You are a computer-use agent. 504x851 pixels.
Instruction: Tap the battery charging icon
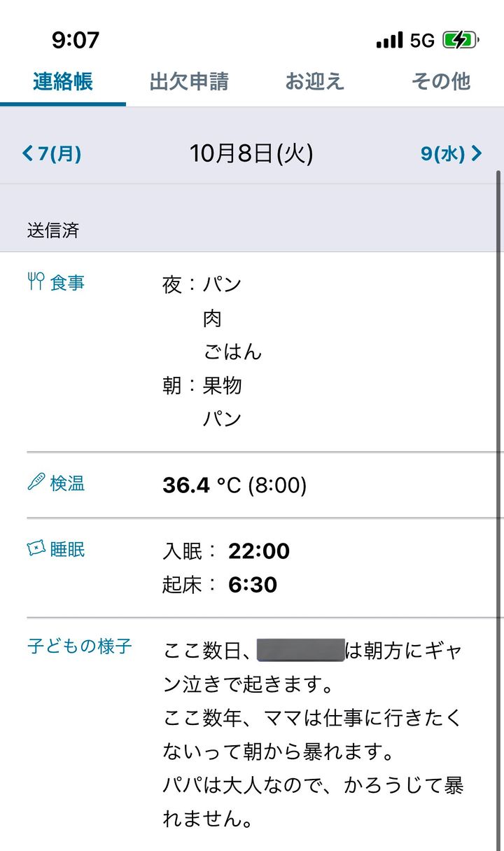pos(461,40)
